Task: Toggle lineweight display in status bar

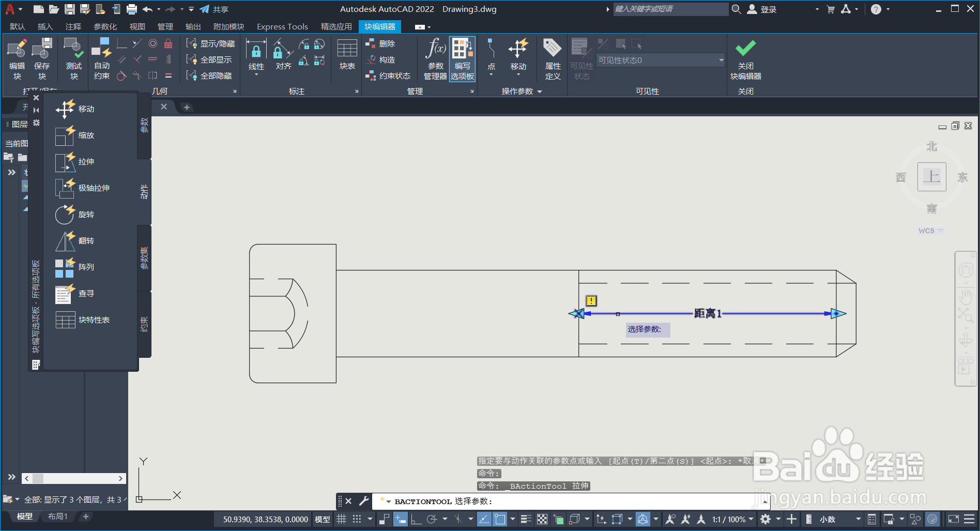Action: pyautogui.click(x=526, y=519)
